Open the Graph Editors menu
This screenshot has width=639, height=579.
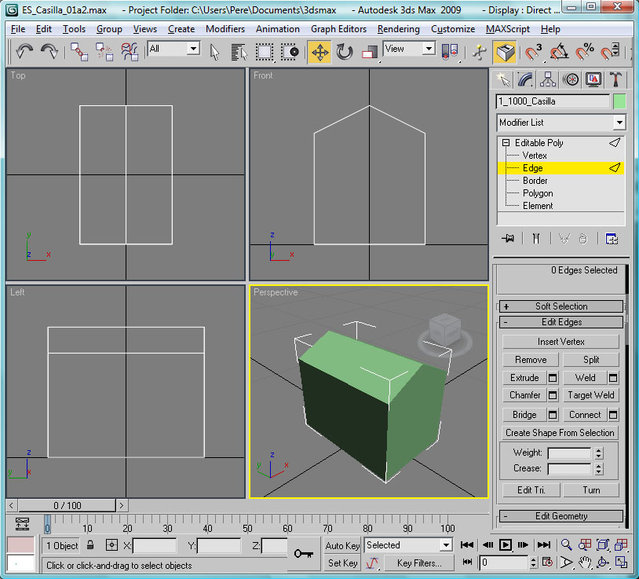pyautogui.click(x=337, y=29)
